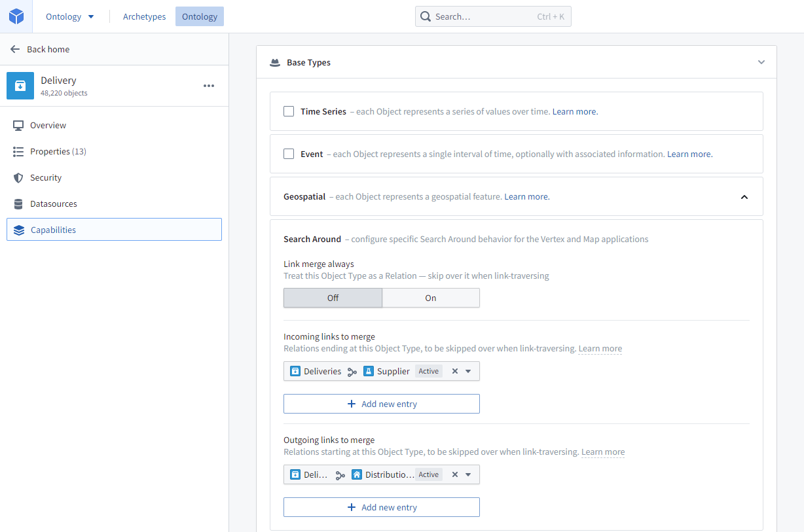
Task: Click the Overview monitor icon
Action: (18, 125)
